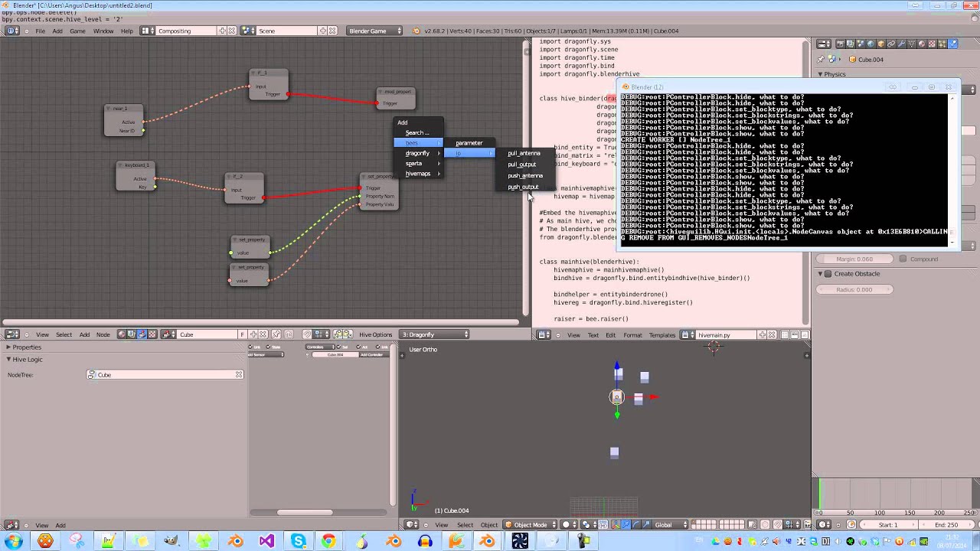Open Skype from the Windows taskbar
This screenshot has width=980, height=551.
298,541
